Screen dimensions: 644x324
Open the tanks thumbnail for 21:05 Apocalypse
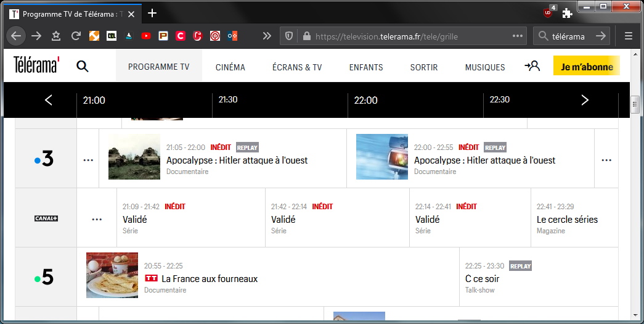134,157
